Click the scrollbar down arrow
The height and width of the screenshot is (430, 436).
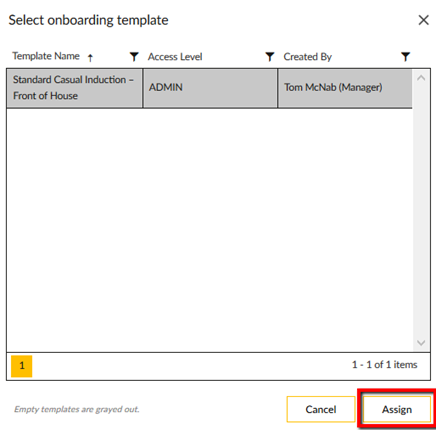click(x=421, y=343)
